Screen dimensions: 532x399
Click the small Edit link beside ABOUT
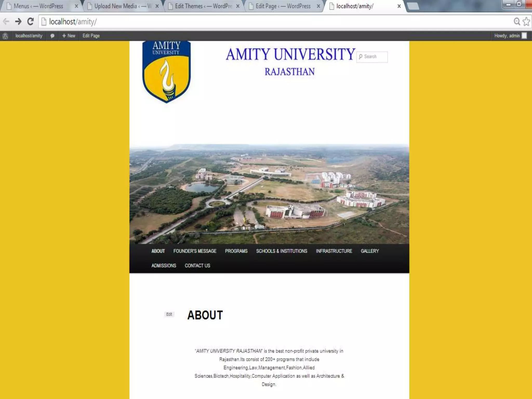pos(169,314)
